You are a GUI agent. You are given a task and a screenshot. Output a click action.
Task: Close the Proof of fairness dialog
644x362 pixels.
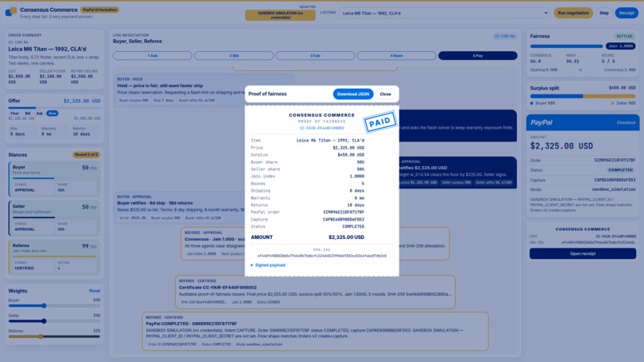pos(385,94)
